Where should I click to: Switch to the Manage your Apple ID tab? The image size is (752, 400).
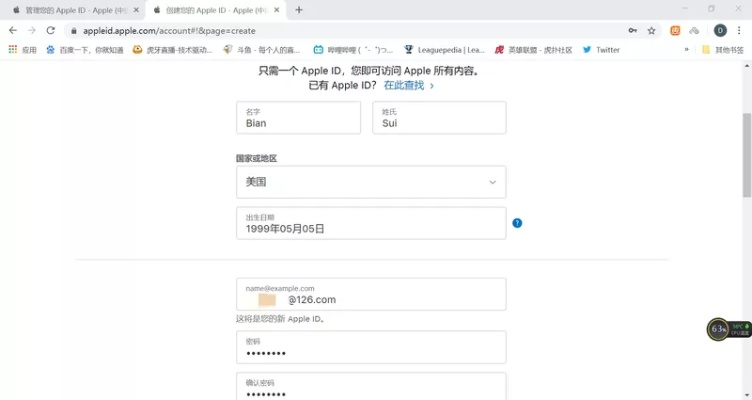[74, 10]
